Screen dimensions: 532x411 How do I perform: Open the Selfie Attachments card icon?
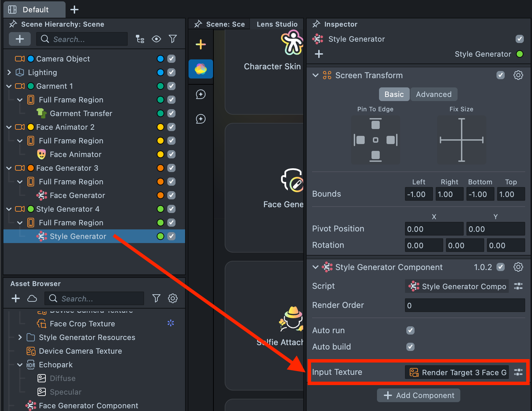(291, 320)
